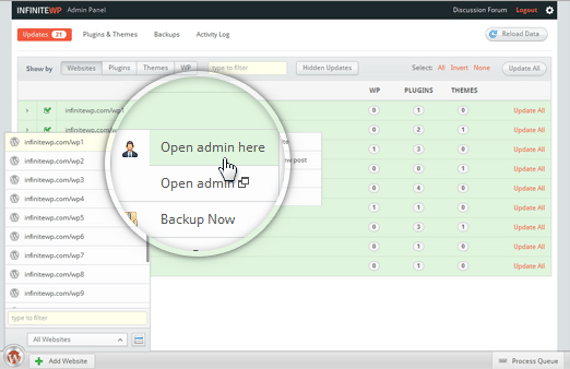
Task: Click the THEMES column header
Action: click(x=464, y=90)
